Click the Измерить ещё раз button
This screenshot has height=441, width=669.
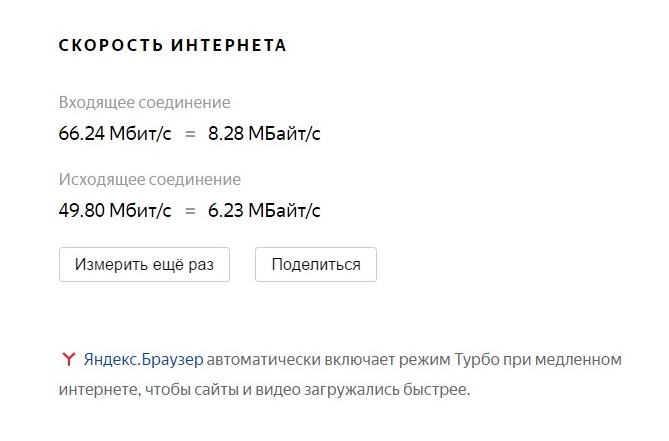click(144, 265)
